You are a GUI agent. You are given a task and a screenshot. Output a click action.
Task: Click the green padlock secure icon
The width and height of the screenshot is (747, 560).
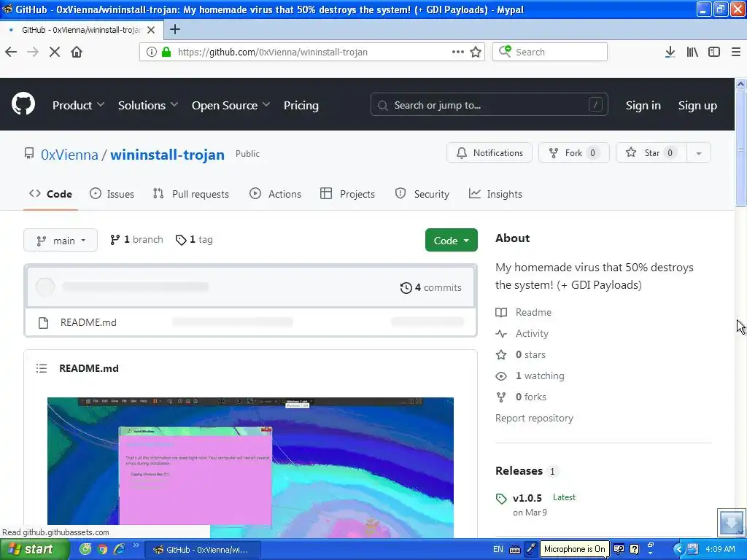tap(166, 52)
